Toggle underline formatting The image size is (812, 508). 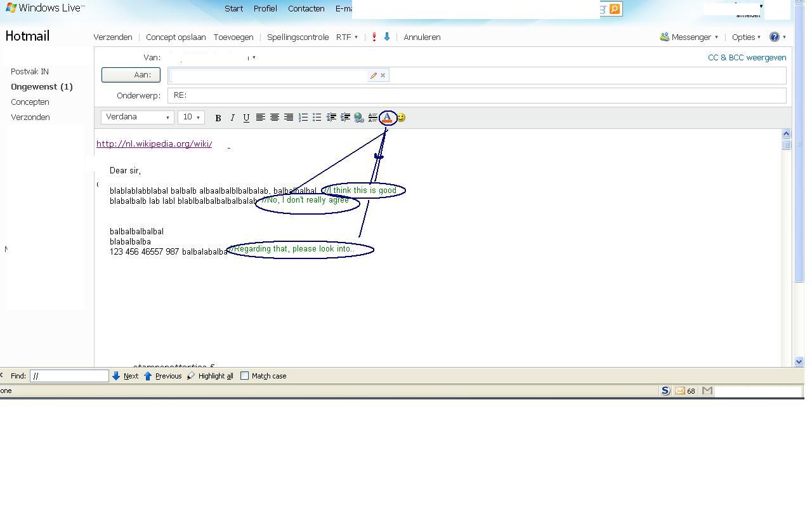click(246, 117)
